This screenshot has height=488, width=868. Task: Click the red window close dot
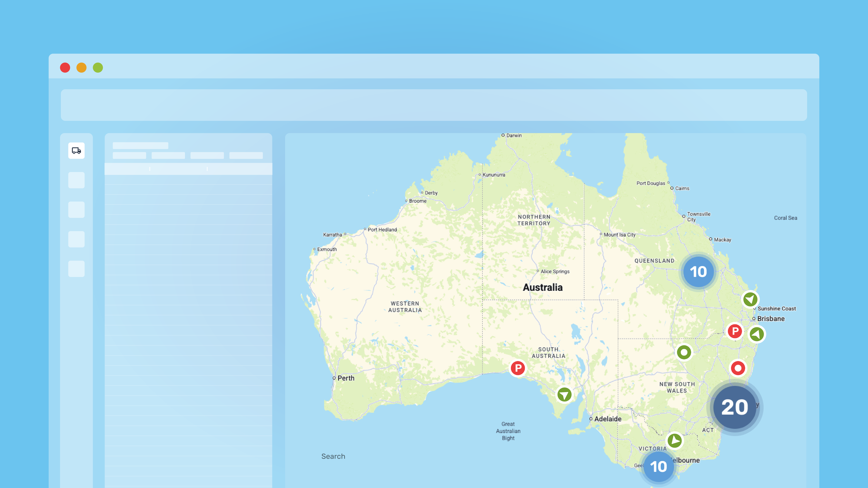(x=65, y=68)
